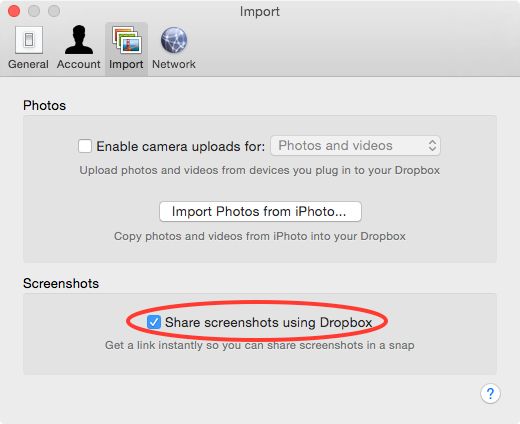Click the 'Import' tab label text

tap(126, 64)
